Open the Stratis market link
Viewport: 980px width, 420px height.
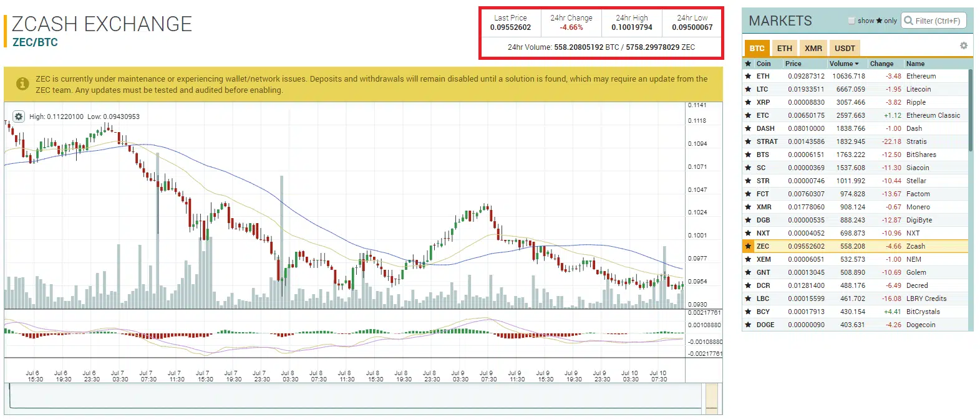tap(916, 141)
